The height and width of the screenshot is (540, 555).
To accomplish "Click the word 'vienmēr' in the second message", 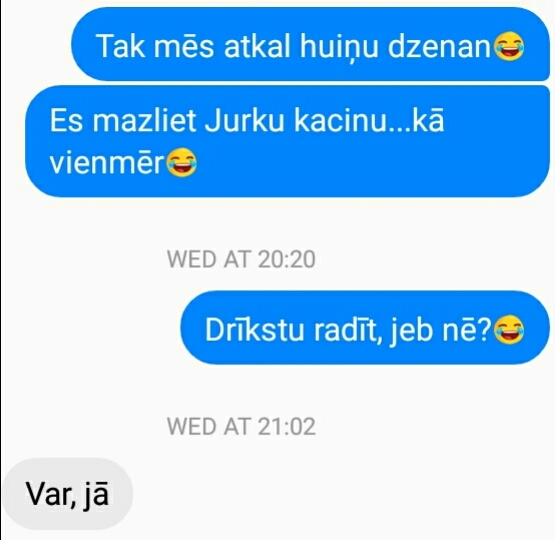I will click(x=107, y=163).
